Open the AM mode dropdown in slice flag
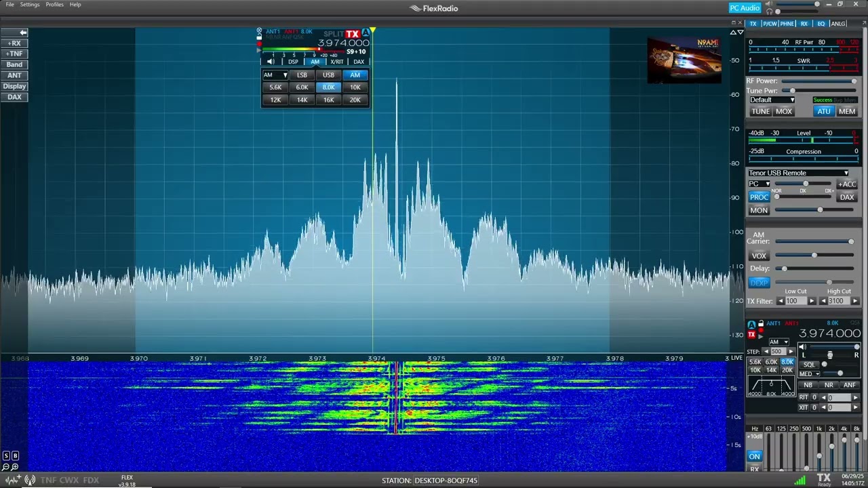This screenshot has width=868, height=488. coord(275,75)
